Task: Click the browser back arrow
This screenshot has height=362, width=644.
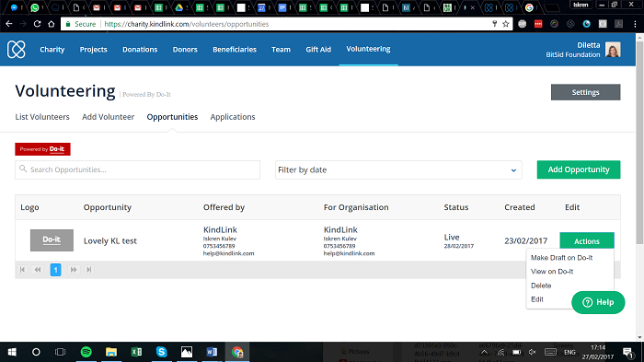Action: pyautogui.click(x=9, y=24)
